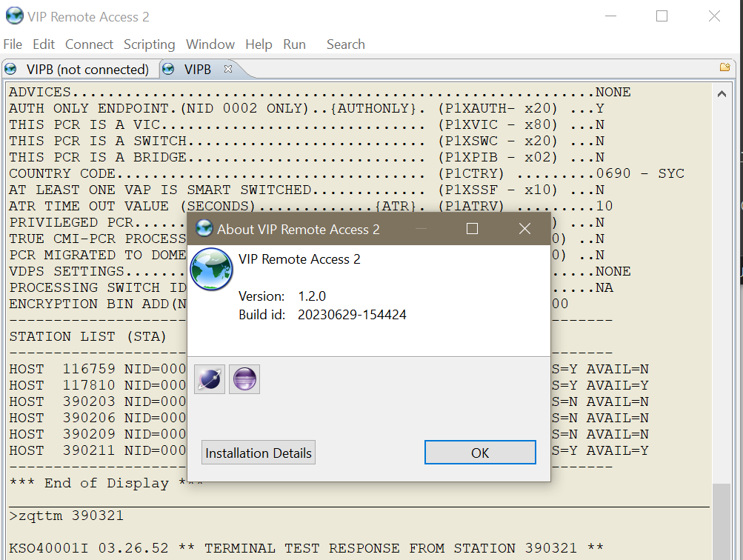Open the Scripting menu
This screenshot has width=743, height=560.
pos(149,44)
